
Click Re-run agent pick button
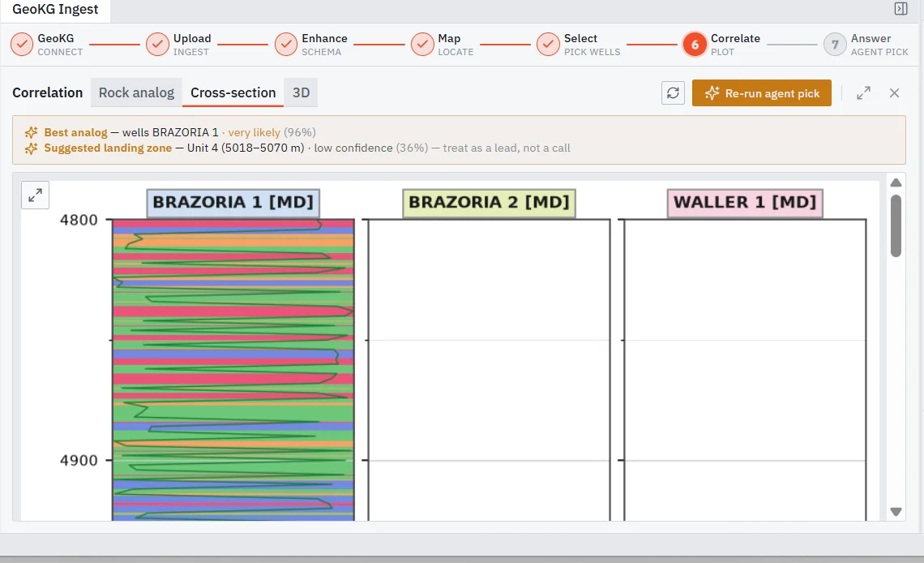[761, 93]
